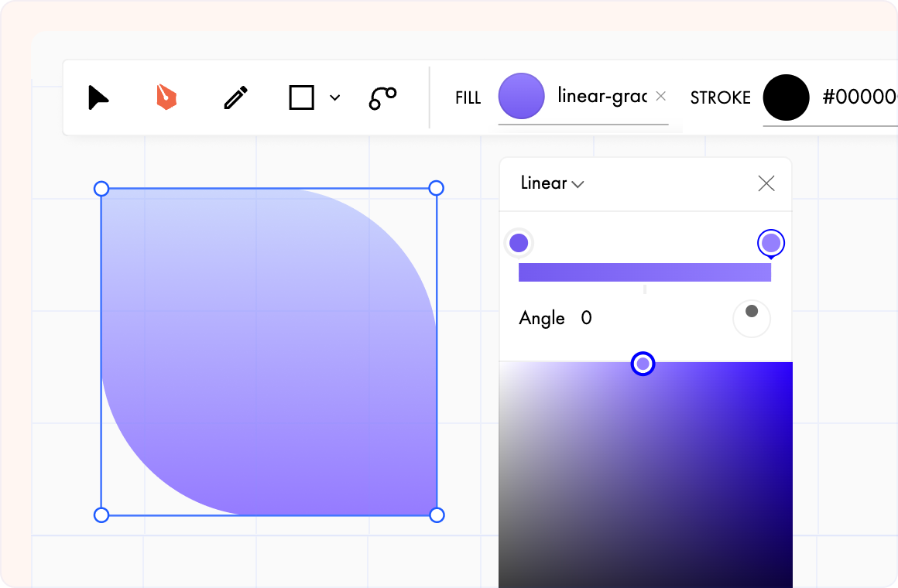Click the angle rotation knob
The width and height of the screenshot is (898, 588).
click(x=751, y=318)
